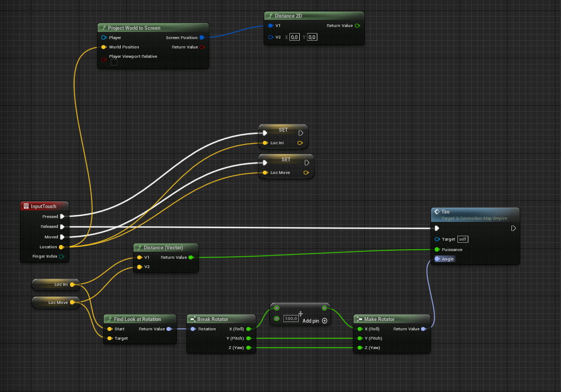Toggle the Player Viewport Relative checkbox
The height and width of the screenshot is (392, 561).
click(x=114, y=62)
